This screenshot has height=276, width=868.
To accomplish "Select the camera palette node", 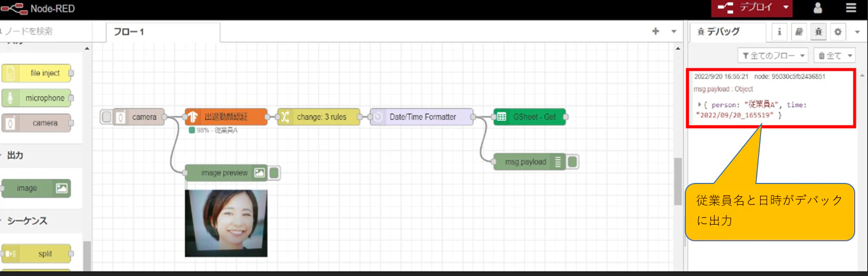I will 37,123.
